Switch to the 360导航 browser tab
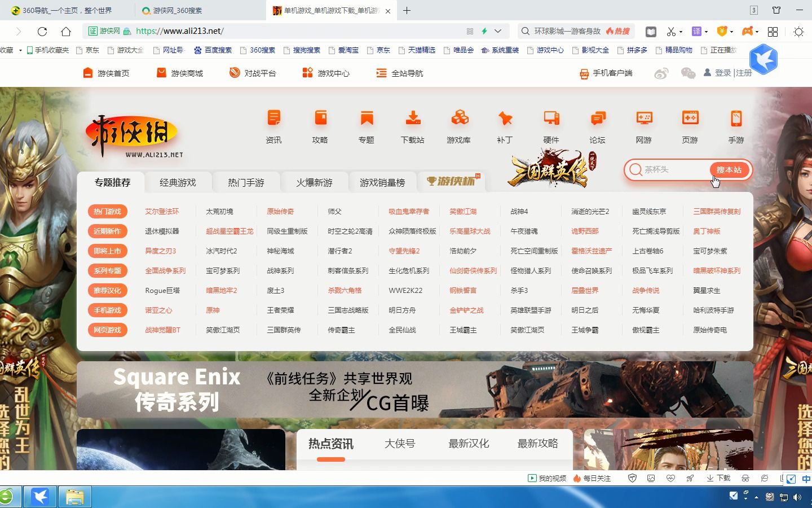The width and height of the screenshot is (812, 508). 67,10
